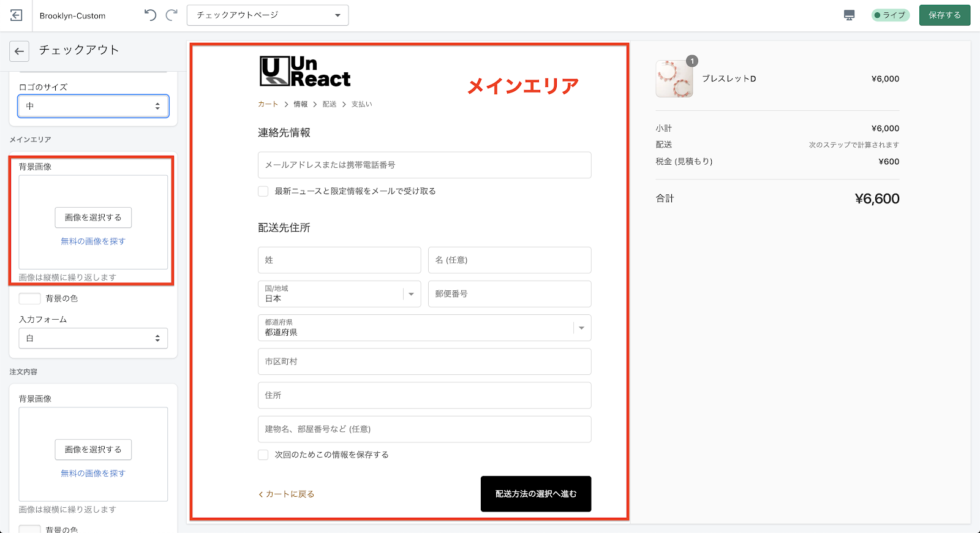980x533 pixels.
Task: Open the チェックアウトページ page selector dropdown
Action: coord(268,15)
